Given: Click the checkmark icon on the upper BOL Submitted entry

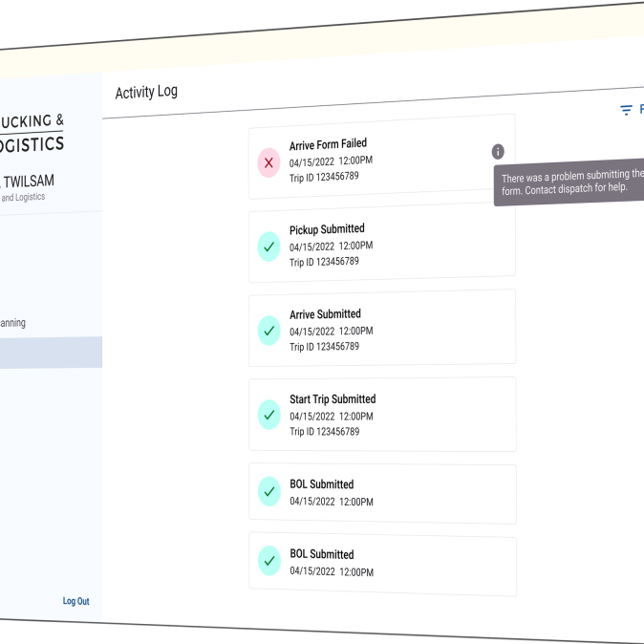Looking at the screenshot, I should (268, 492).
